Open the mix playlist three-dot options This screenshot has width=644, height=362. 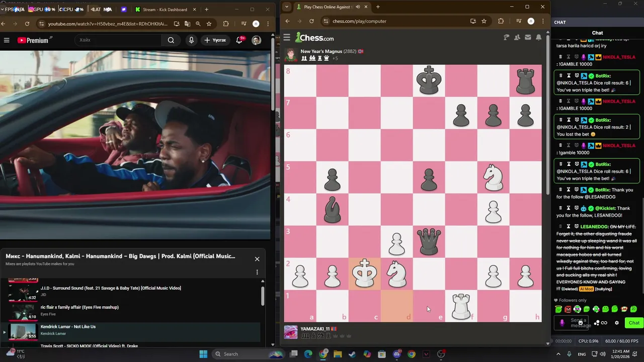pos(257,272)
